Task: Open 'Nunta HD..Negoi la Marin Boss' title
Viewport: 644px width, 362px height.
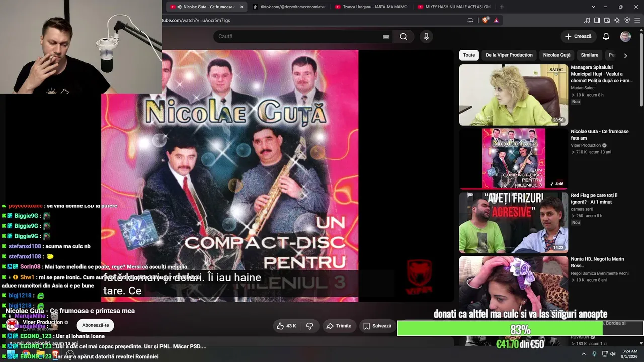Action: (597, 262)
